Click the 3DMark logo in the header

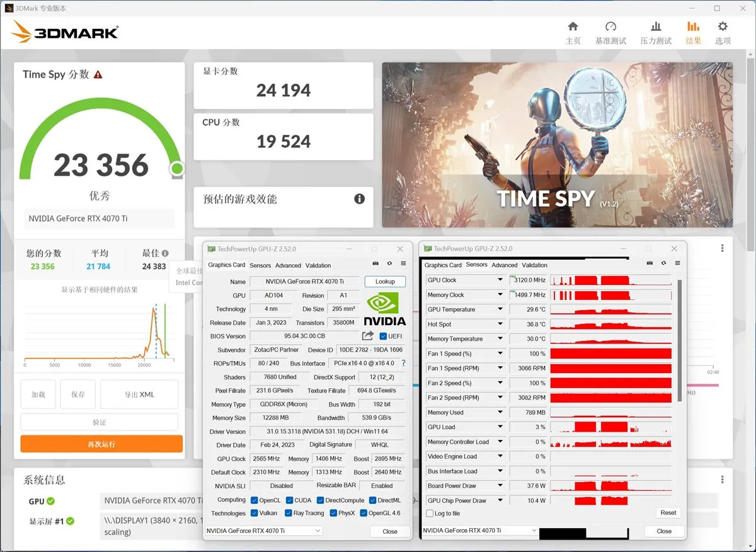[x=64, y=32]
